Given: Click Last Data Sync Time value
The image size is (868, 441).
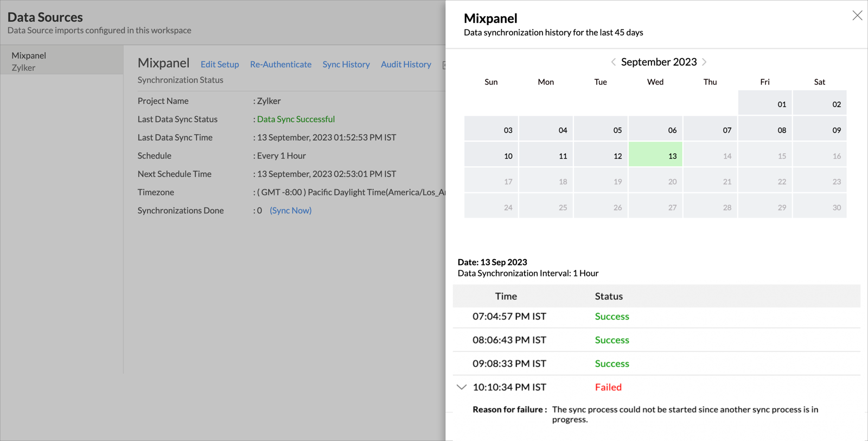Looking at the screenshot, I should coord(326,137).
